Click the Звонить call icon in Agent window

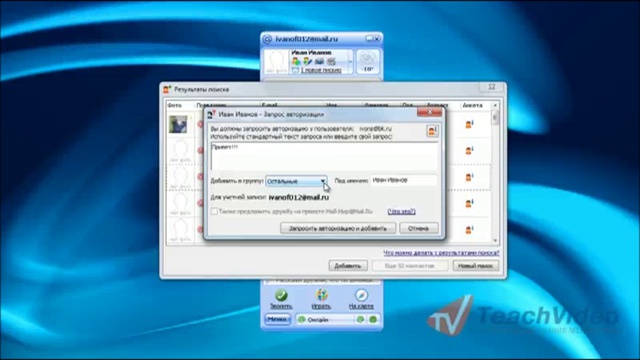pos(281,295)
